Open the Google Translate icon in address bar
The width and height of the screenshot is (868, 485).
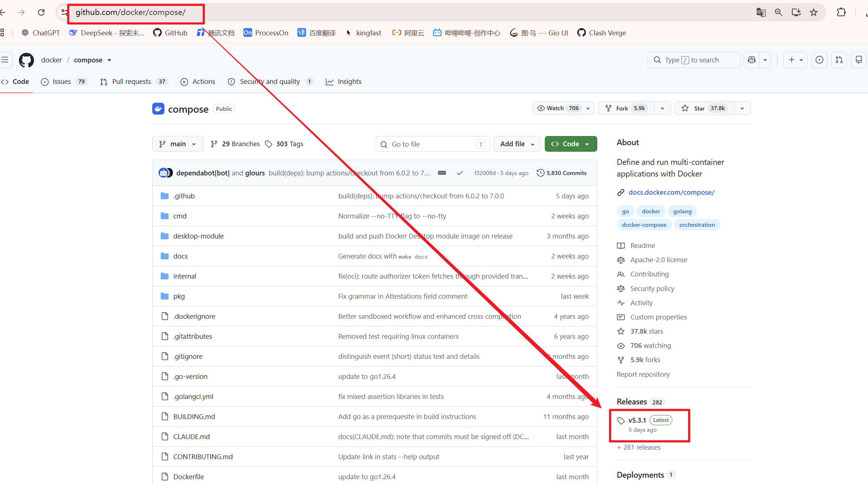pos(761,12)
